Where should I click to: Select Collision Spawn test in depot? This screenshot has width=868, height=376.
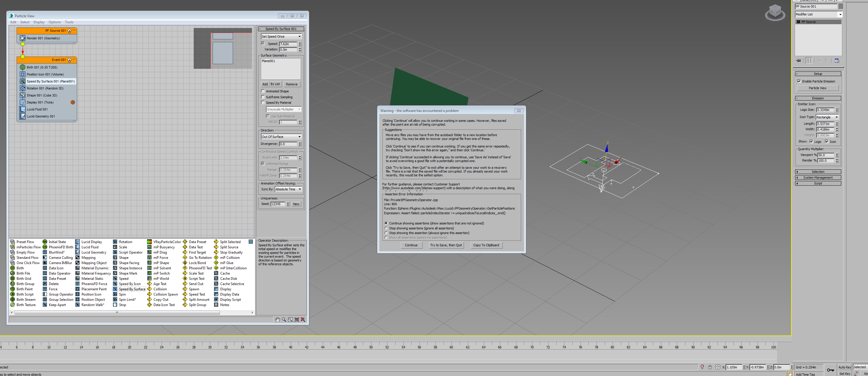(x=165, y=294)
